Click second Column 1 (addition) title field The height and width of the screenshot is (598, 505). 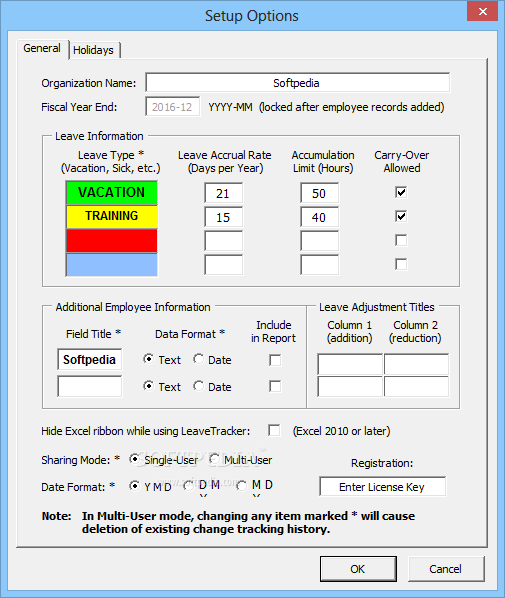[350, 387]
